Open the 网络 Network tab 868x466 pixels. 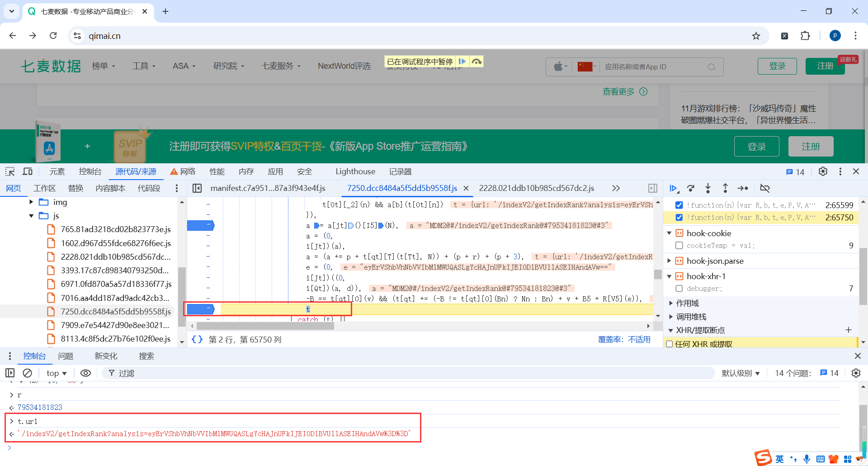[183, 171]
